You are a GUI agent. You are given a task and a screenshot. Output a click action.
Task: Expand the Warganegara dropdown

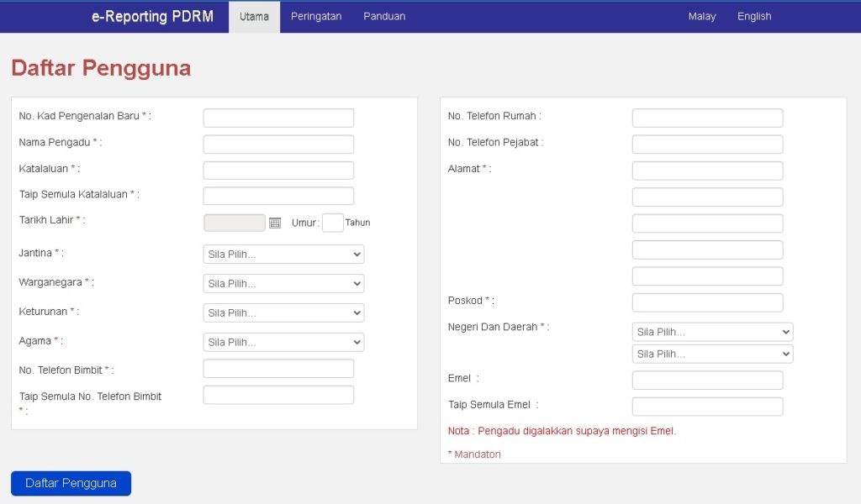(283, 284)
